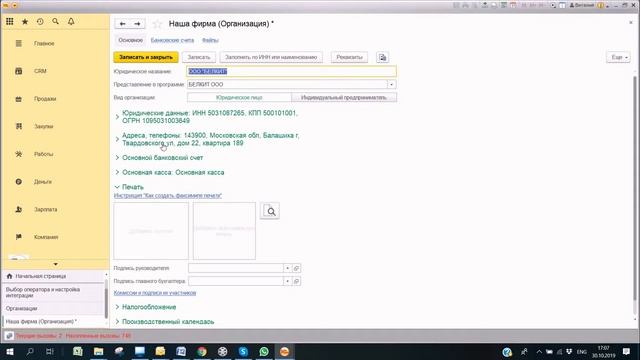Click Заполнить по ИНН или наименованию
Viewport: 640px width, 360px height.
[271, 58]
